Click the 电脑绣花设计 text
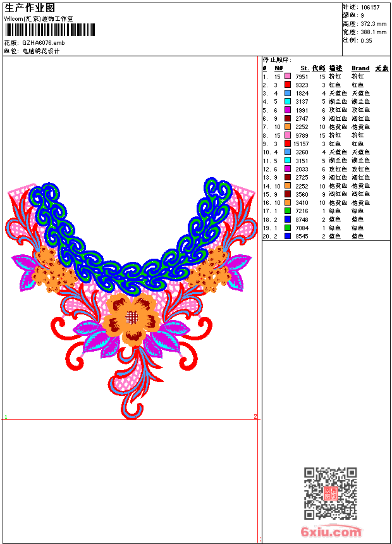Viewport: 392px width, 544px height. click(x=41, y=51)
